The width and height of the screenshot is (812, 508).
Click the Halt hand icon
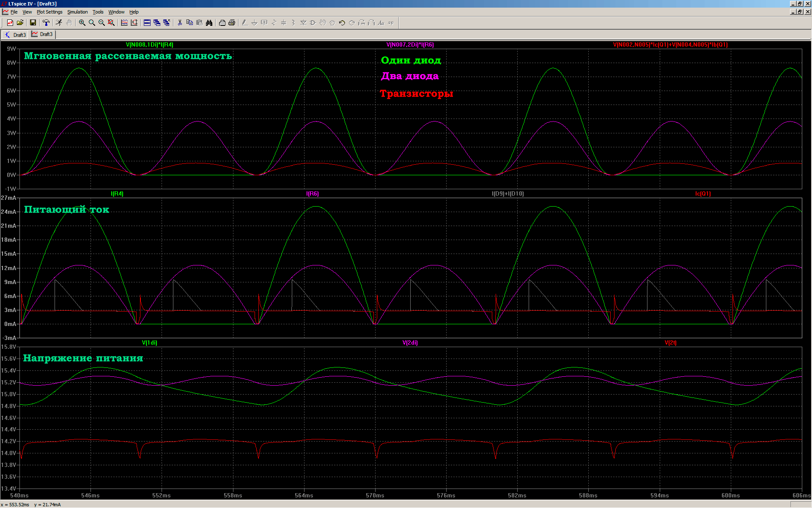pyautogui.click(x=69, y=23)
